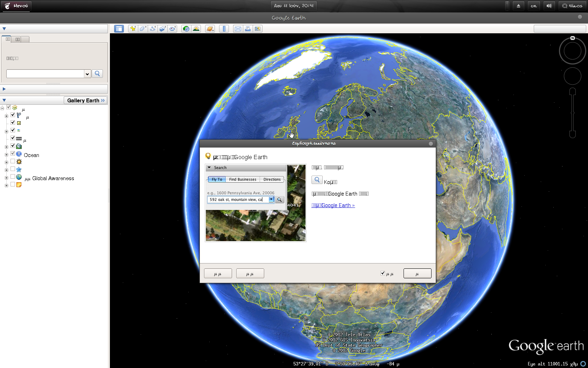Click the move joystick circle
Screen dimensions: 588x368
(573, 76)
